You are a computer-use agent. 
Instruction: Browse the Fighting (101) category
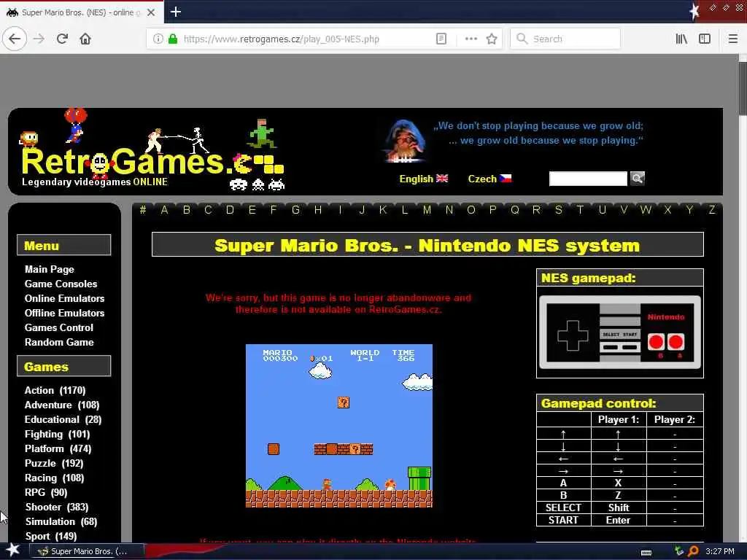coord(57,435)
